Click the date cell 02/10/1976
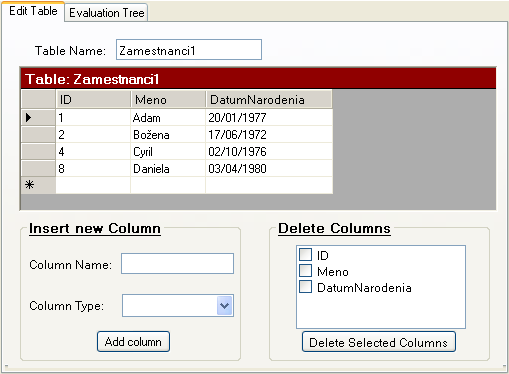The image size is (509, 374). 269,151
